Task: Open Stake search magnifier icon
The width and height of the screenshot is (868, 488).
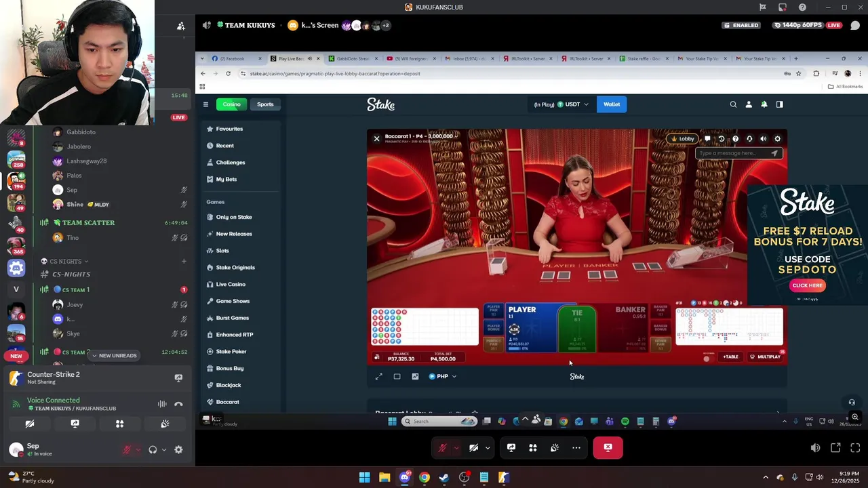Action: pos(733,104)
